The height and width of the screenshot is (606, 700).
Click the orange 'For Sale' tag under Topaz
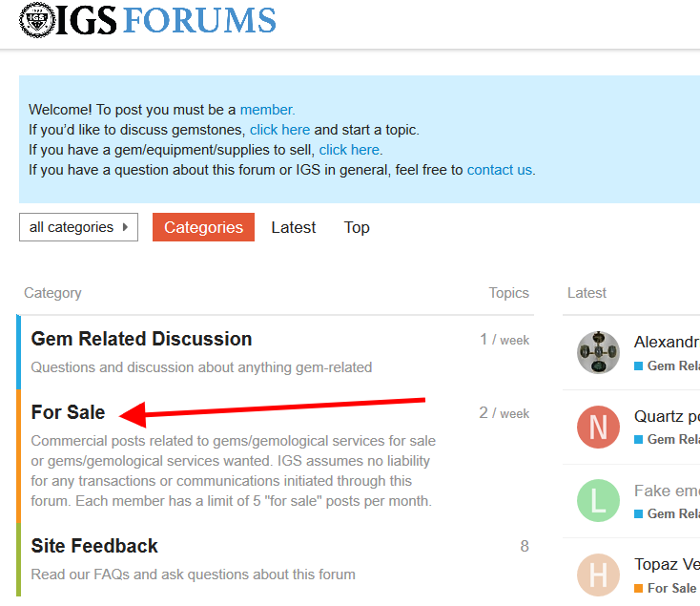coord(665,588)
